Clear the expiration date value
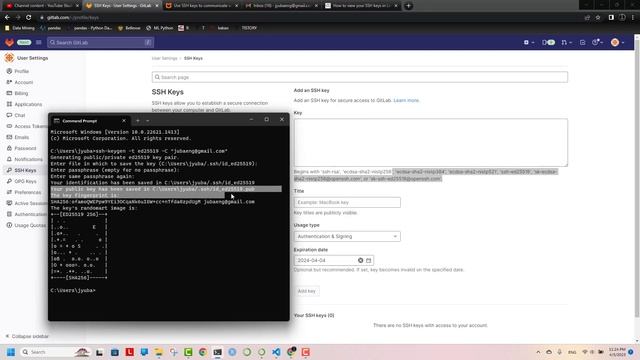 pyautogui.click(x=360, y=260)
